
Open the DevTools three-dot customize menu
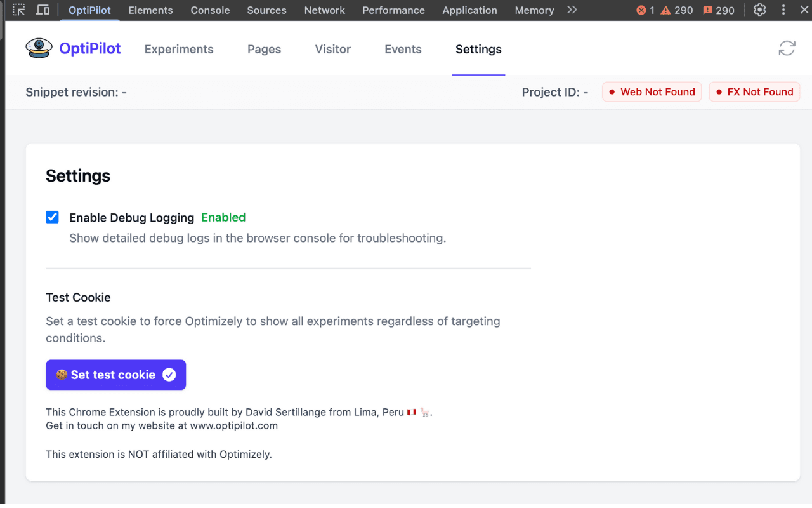click(x=783, y=10)
